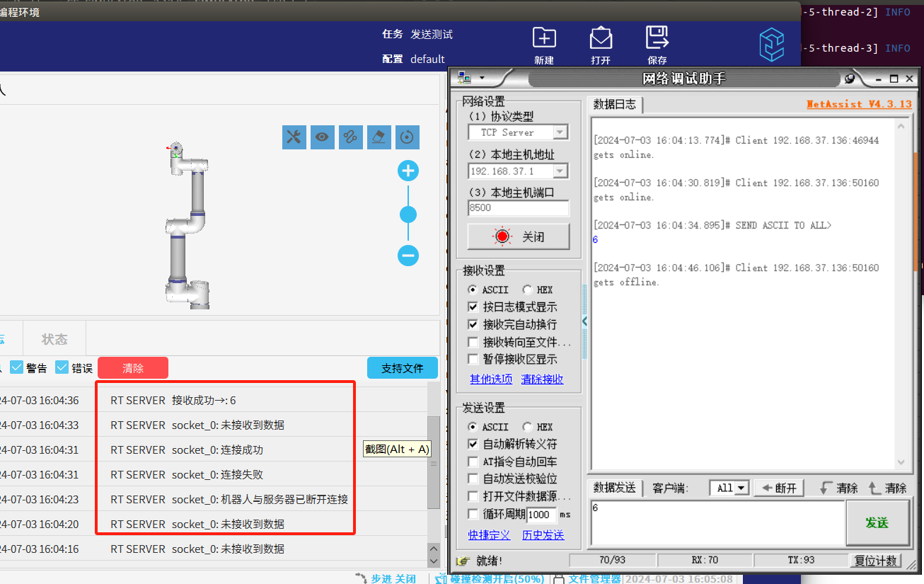Viewport: 924px width, 584px height.
Task: Click the 打开 open task icon
Action: [x=601, y=39]
